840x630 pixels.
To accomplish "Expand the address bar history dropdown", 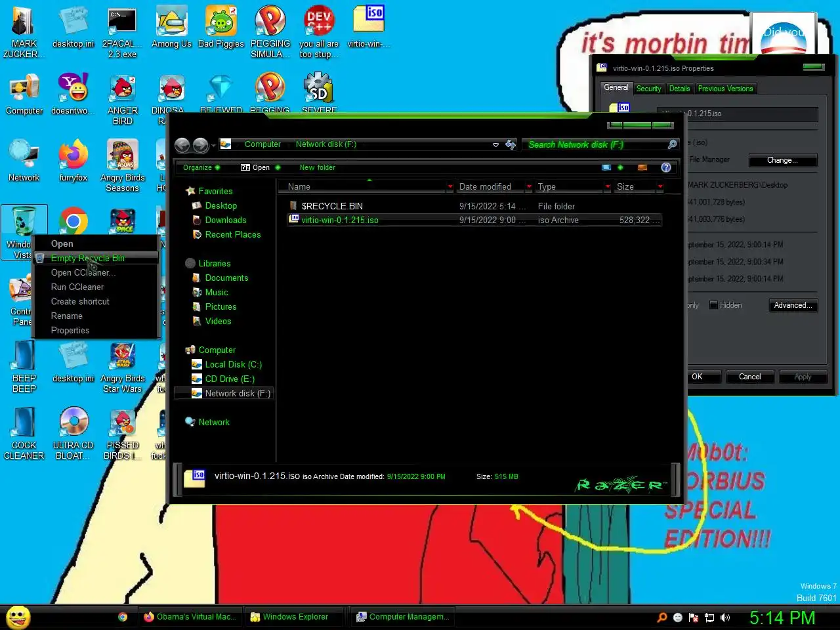I will tap(495, 145).
